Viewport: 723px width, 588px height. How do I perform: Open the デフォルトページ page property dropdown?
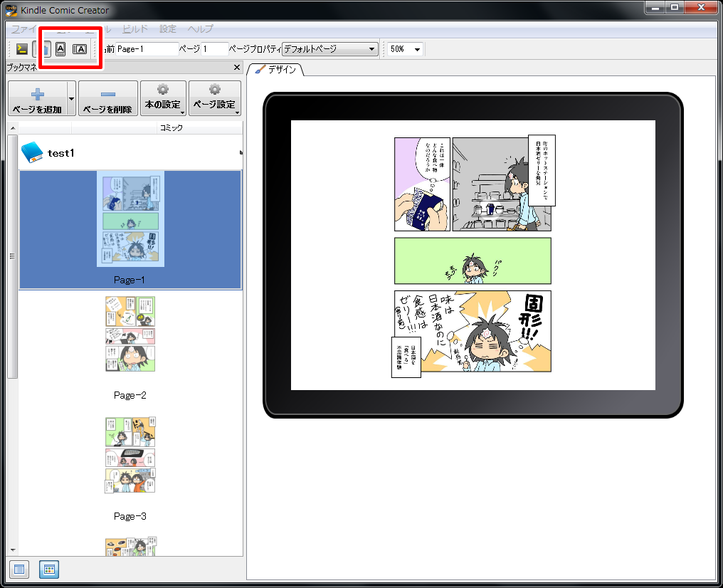(329, 49)
